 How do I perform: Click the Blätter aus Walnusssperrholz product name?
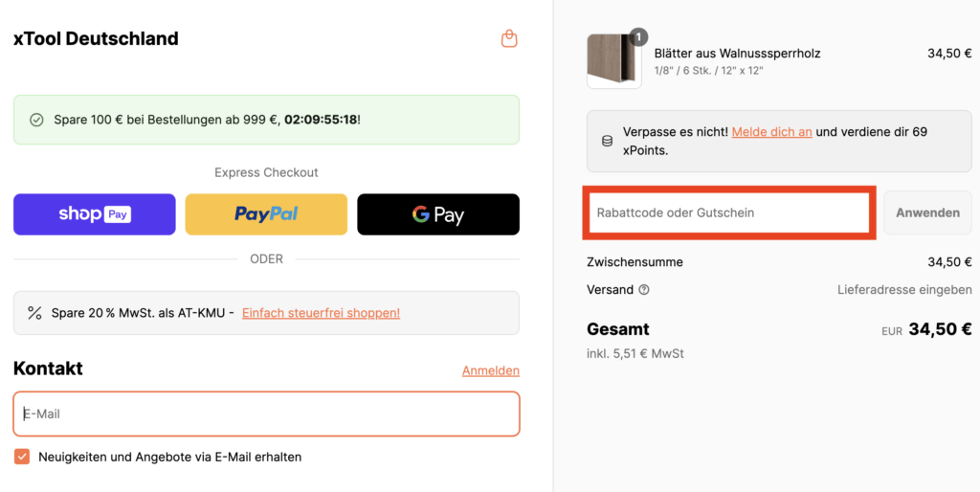(x=737, y=54)
